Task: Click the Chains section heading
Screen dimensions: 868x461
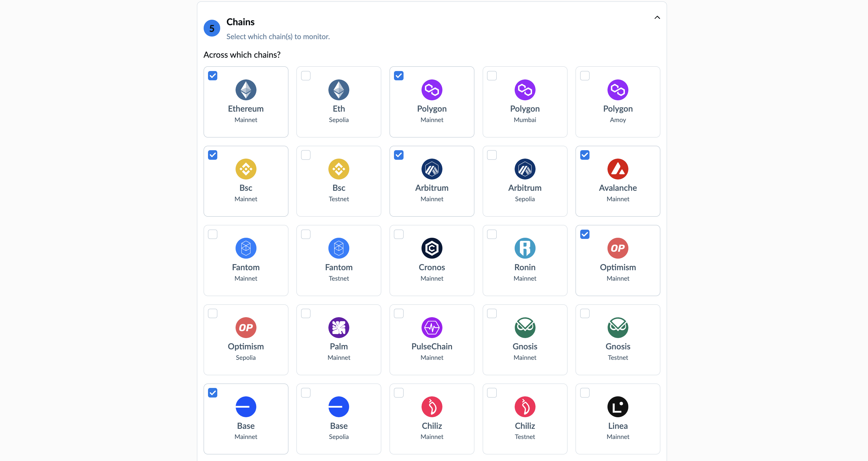Action: 240,22
